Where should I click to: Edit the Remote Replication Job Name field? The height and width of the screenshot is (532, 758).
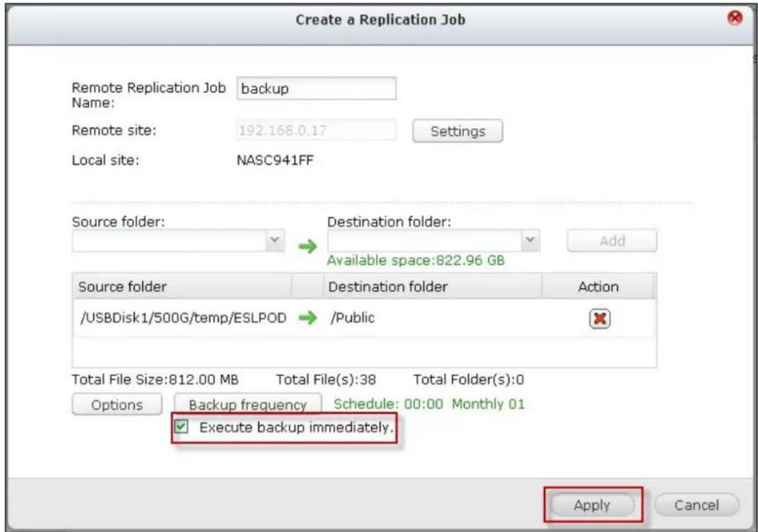pyautogui.click(x=316, y=88)
